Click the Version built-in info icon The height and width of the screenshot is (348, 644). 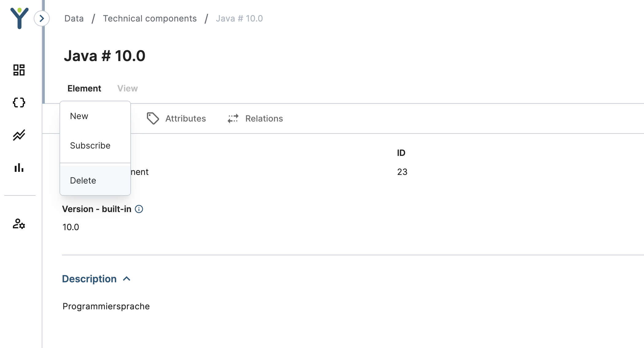[x=139, y=209]
